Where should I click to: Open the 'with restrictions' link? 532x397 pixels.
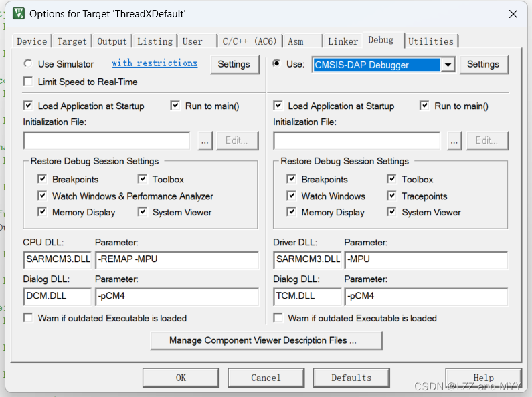pyautogui.click(x=155, y=63)
